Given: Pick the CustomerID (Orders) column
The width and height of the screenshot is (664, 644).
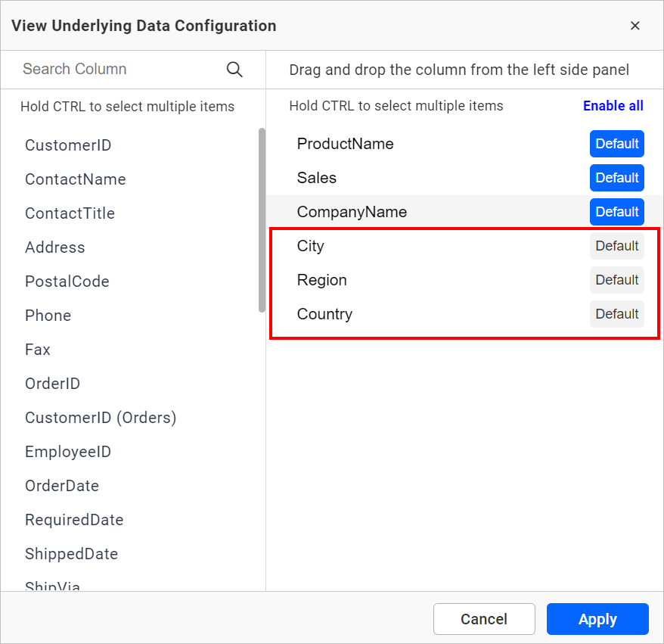Looking at the screenshot, I should 101,418.
